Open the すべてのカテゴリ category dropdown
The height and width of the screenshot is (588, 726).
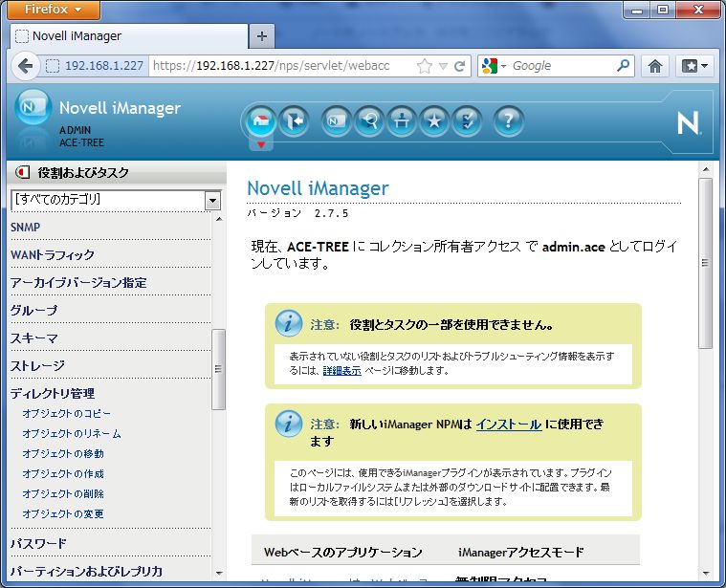point(212,201)
